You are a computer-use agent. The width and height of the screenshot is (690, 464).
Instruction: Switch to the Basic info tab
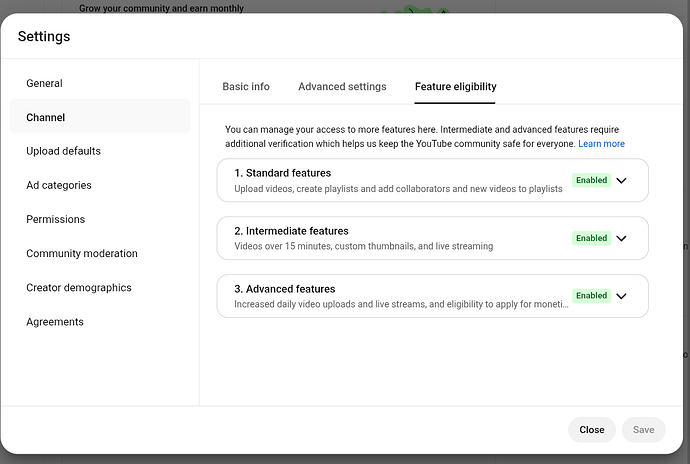[246, 87]
